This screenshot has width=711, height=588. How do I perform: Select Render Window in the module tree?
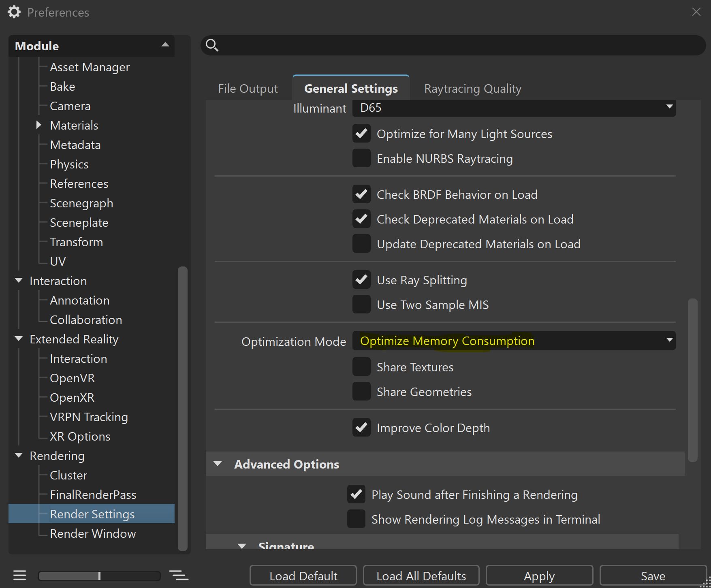pyautogui.click(x=93, y=533)
